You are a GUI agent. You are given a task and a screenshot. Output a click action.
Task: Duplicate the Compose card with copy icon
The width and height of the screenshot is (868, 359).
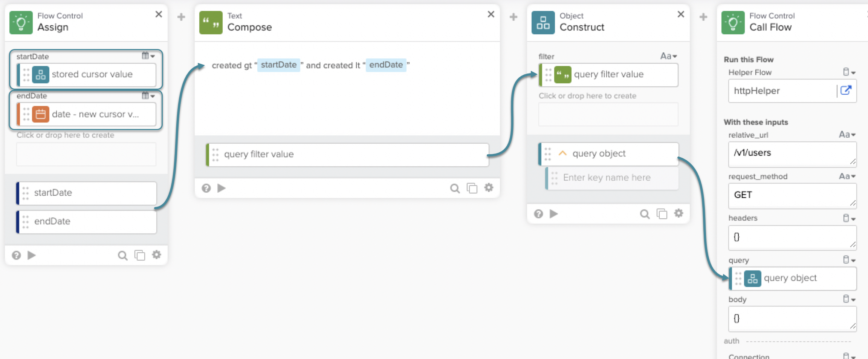(x=472, y=188)
